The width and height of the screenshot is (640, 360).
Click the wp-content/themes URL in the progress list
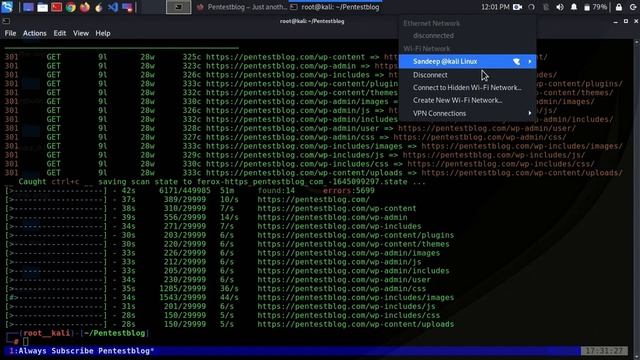click(353, 244)
